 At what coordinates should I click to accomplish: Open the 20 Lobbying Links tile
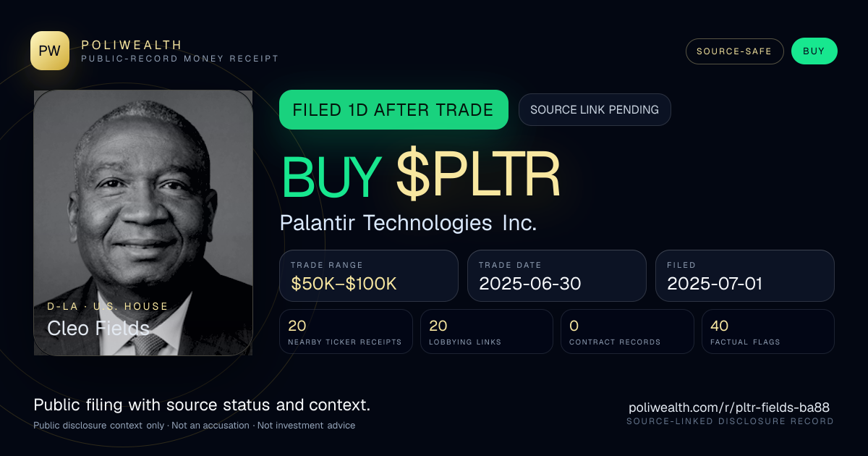click(486, 332)
